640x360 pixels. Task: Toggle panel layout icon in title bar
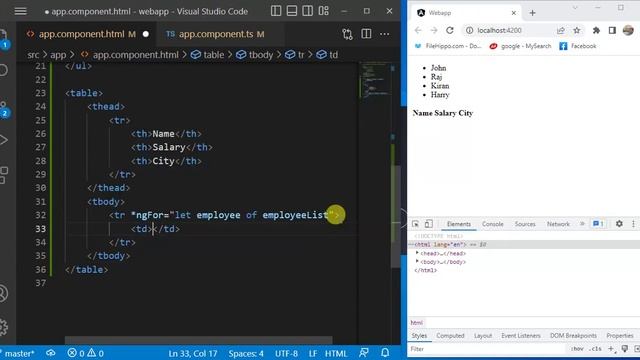click(x=292, y=11)
